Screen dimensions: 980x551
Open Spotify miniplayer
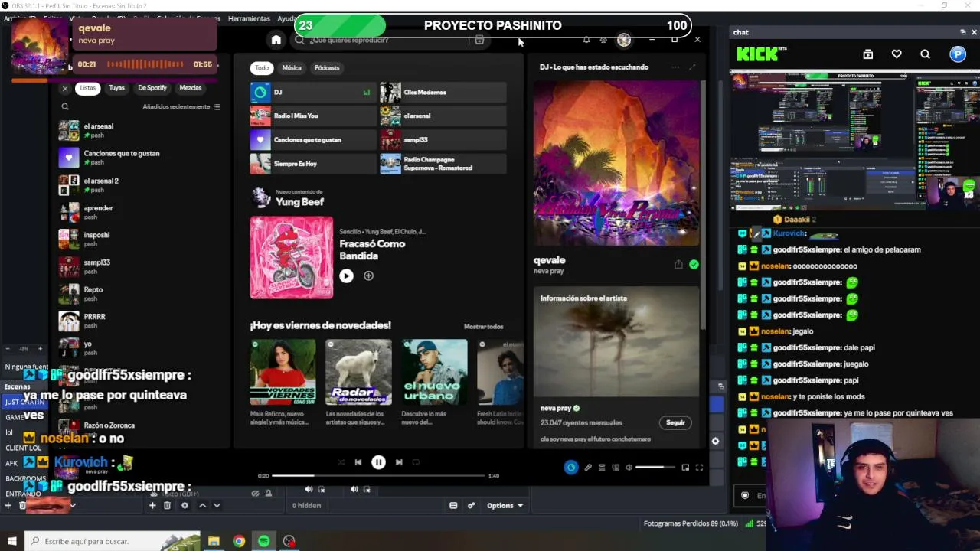[x=685, y=468]
